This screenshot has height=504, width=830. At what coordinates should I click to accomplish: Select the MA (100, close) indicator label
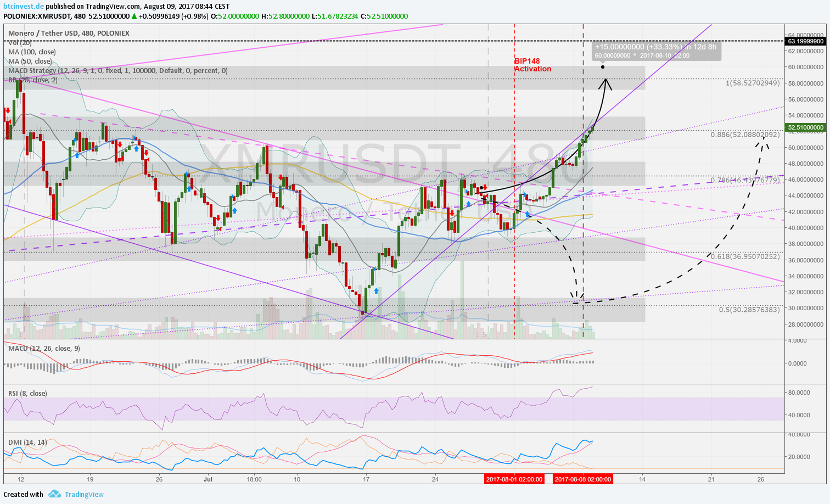[32, 52]
